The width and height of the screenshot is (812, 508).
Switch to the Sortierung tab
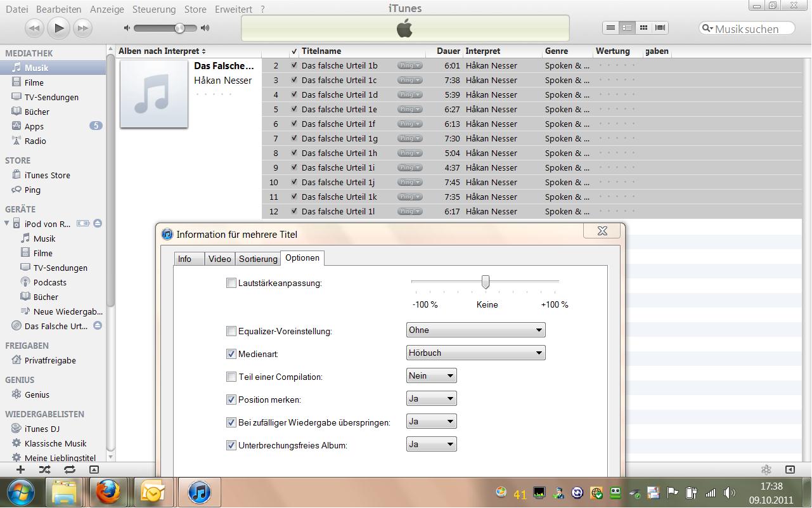258,259
